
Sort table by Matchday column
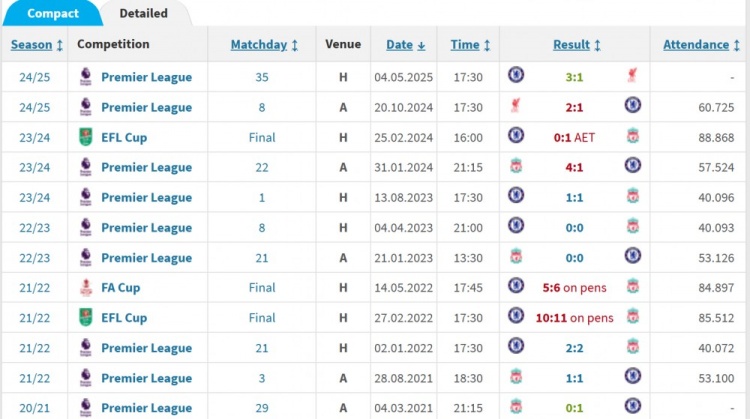[265, 45]
